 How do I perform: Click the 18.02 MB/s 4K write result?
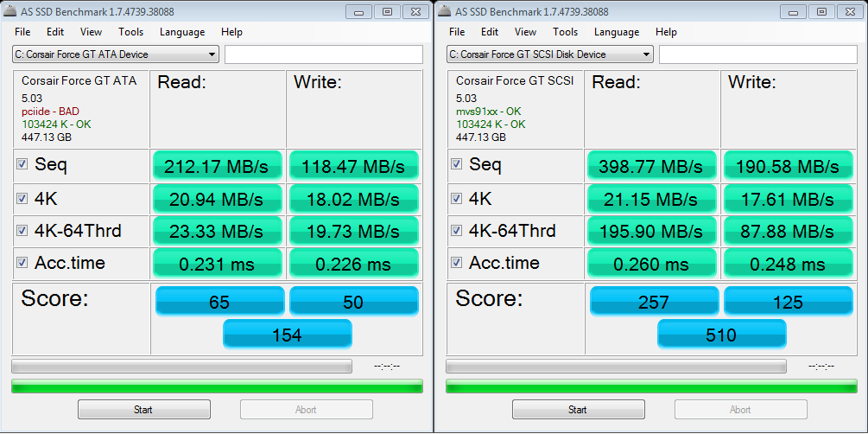click(x=354, y=200)
